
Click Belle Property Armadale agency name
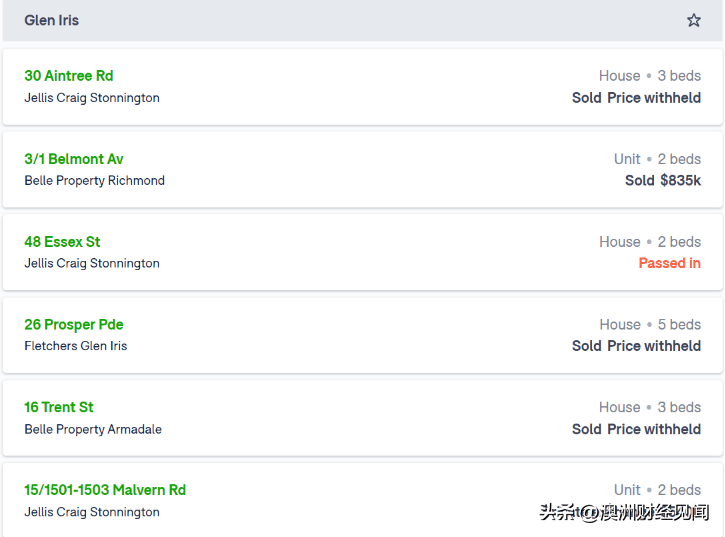pos(93,429)
